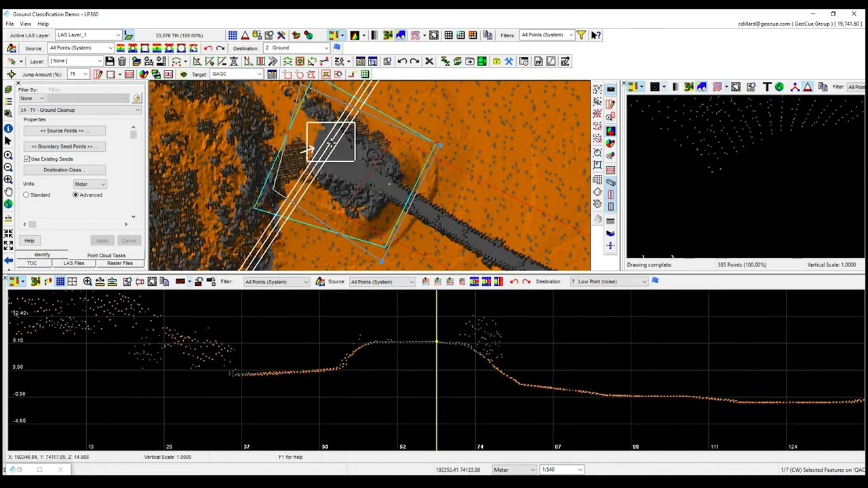The image size is (868, 488).
Task: Switch to the TOC tab
Action: pos(32,263)
